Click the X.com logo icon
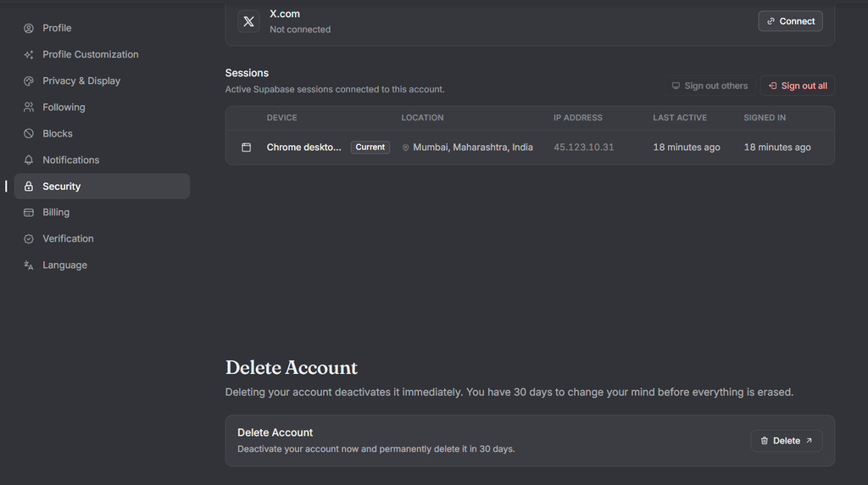 tap(248, 21)
